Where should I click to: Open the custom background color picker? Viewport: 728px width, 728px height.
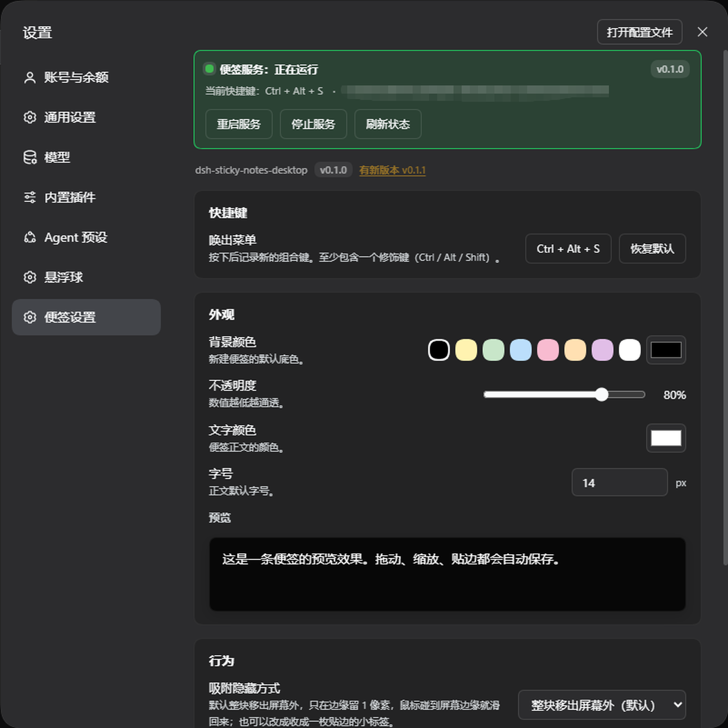[x=666, y=350]
